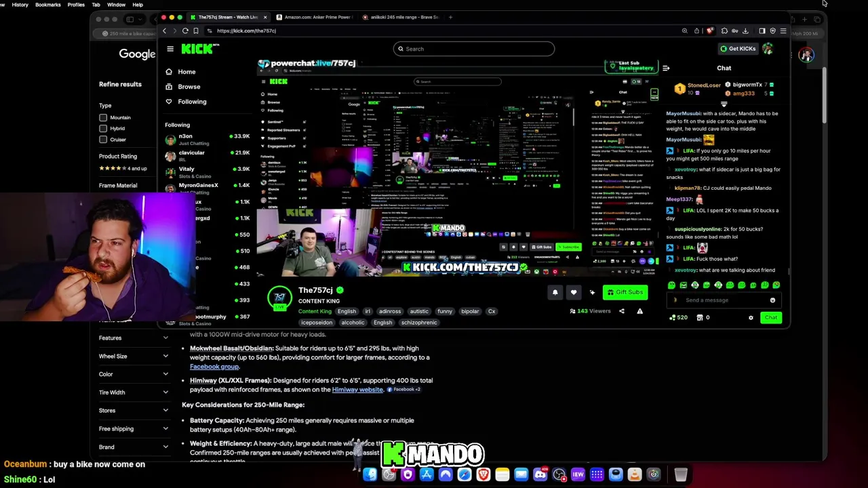Check the Cruiser type checkbox

tap(103, 140)
